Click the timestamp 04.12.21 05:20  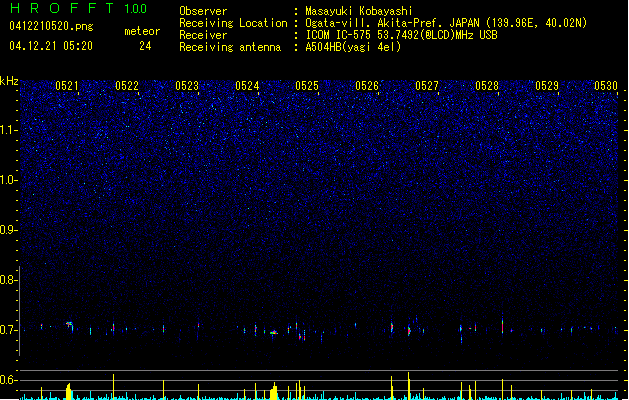tap(51, 46)
